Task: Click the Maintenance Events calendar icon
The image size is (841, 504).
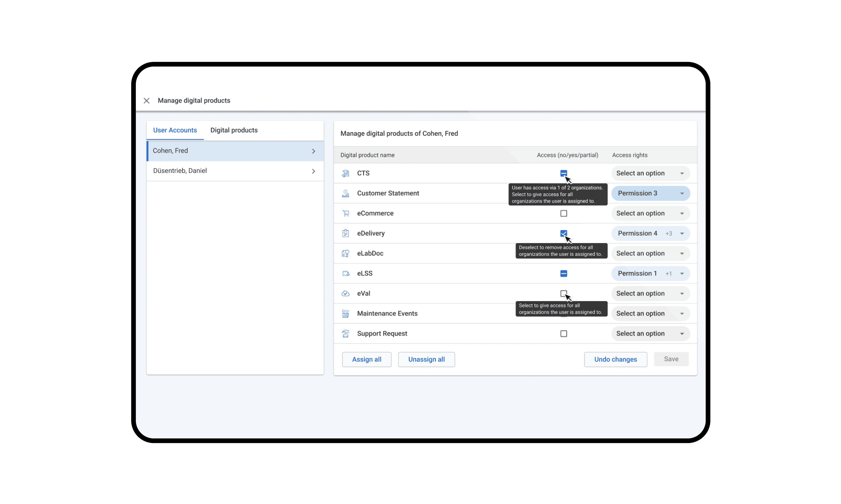Action: [x=346, y=313]
